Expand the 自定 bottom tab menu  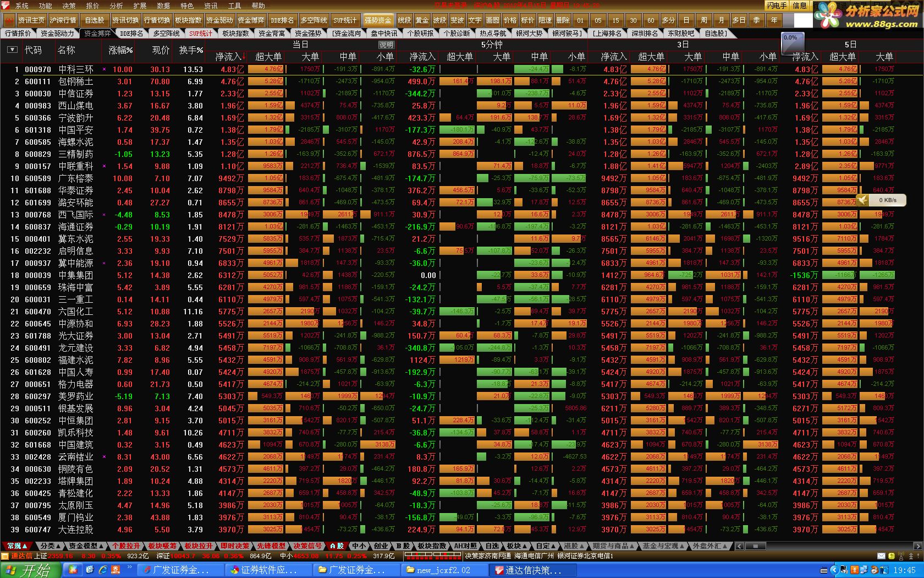pyautogui.click(x=546, y=546)
